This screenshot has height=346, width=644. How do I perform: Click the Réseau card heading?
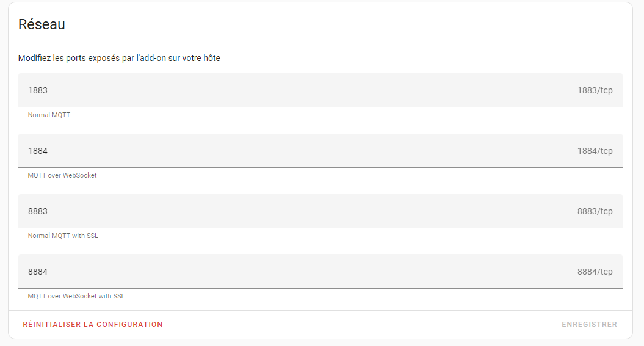point(42,24)
